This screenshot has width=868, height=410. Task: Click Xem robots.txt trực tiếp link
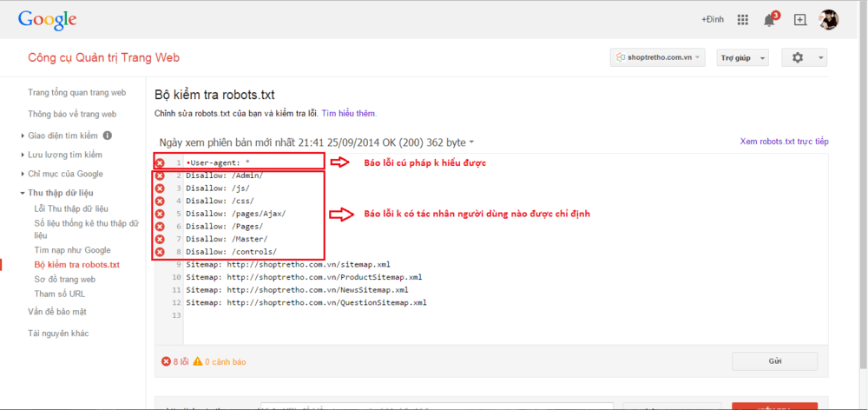784,142
